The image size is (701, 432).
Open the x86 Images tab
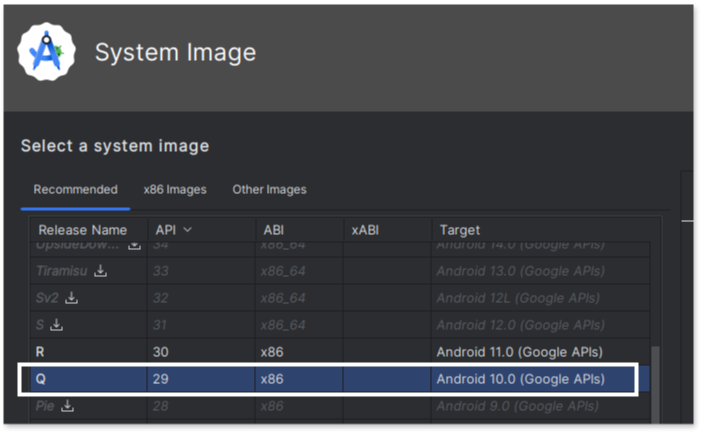click(175, 189)
